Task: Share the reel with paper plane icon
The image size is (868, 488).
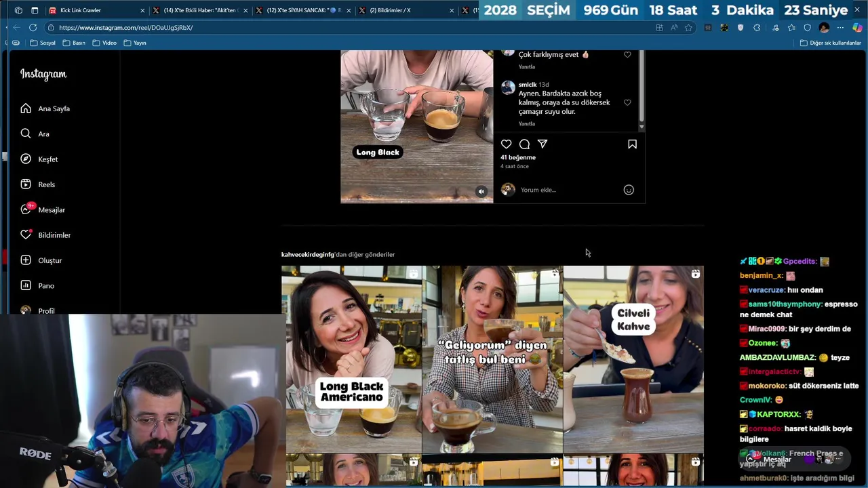Action: [x=542, y=144]
